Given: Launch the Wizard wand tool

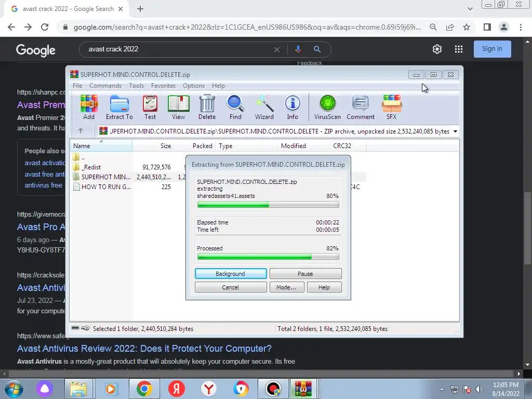Looking at the screenshot, I should coord(264,107).
